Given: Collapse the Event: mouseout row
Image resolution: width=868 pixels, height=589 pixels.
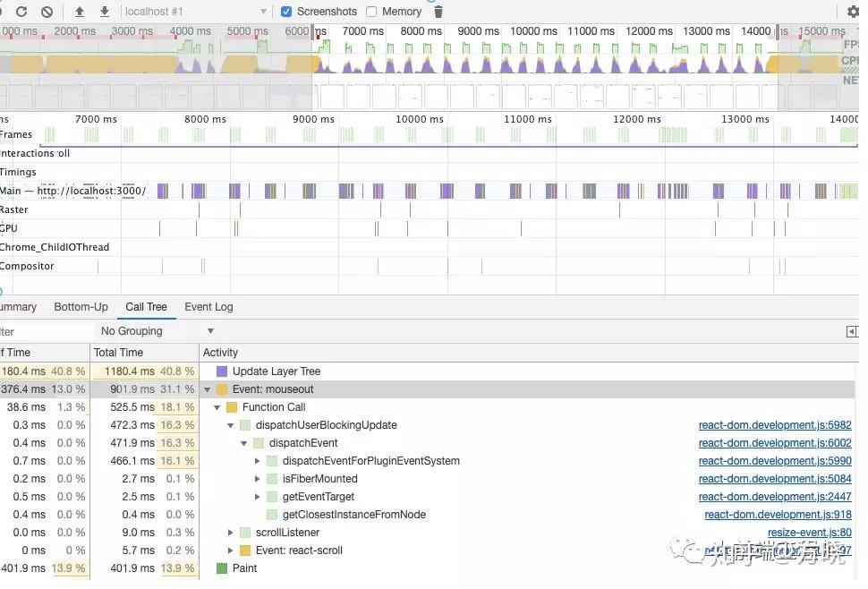Looking at the screenshot, I should [208, 389].
